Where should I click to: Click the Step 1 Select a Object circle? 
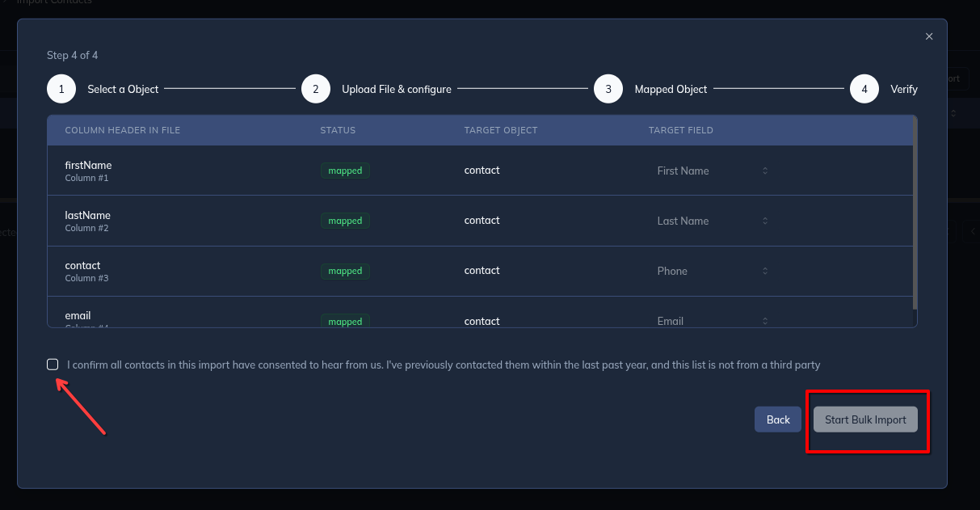(61, 88)
